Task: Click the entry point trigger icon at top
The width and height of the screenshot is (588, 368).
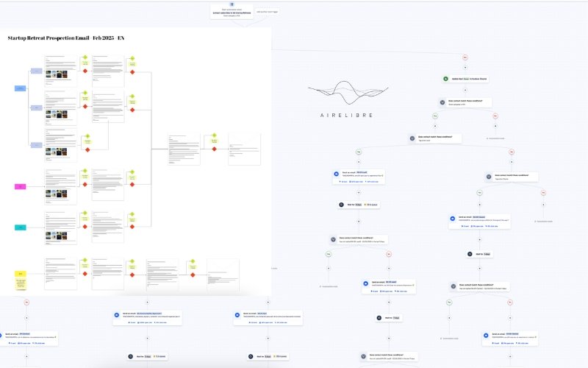Action: click(232, 4)
